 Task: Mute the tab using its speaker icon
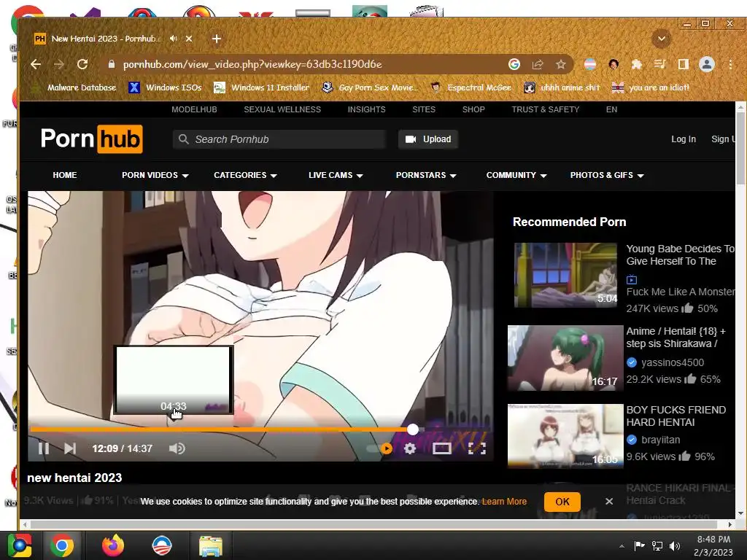pyautogui.click(x=174, y=39)
